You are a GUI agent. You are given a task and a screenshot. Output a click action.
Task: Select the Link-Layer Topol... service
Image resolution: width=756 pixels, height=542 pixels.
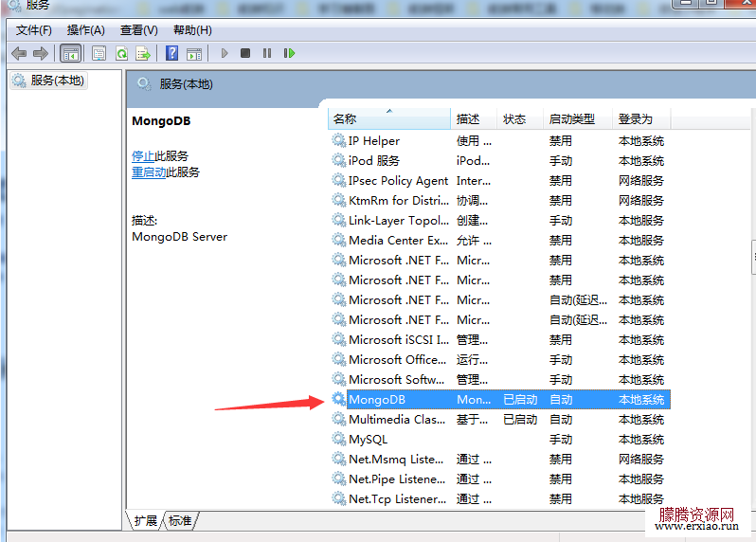pyautogui.click(x=499, y=221)
